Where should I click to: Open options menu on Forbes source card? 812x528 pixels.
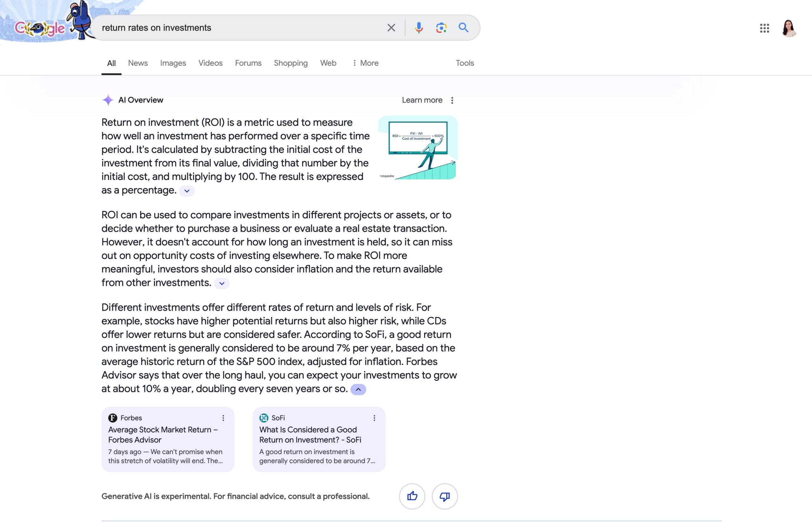click(x=223, y=418)
